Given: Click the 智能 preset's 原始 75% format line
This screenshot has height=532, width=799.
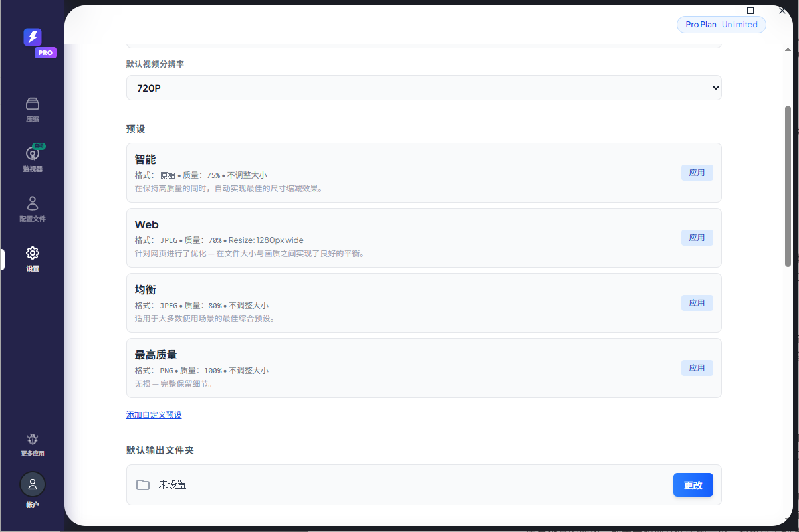Looking at the screenshot, I should 200,175.
